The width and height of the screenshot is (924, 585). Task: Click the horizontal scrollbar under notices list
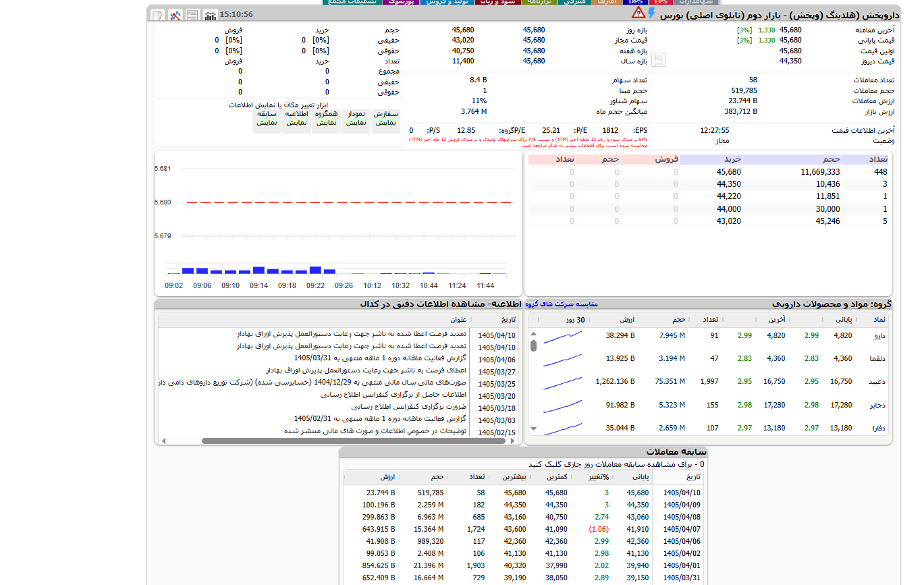354,441
